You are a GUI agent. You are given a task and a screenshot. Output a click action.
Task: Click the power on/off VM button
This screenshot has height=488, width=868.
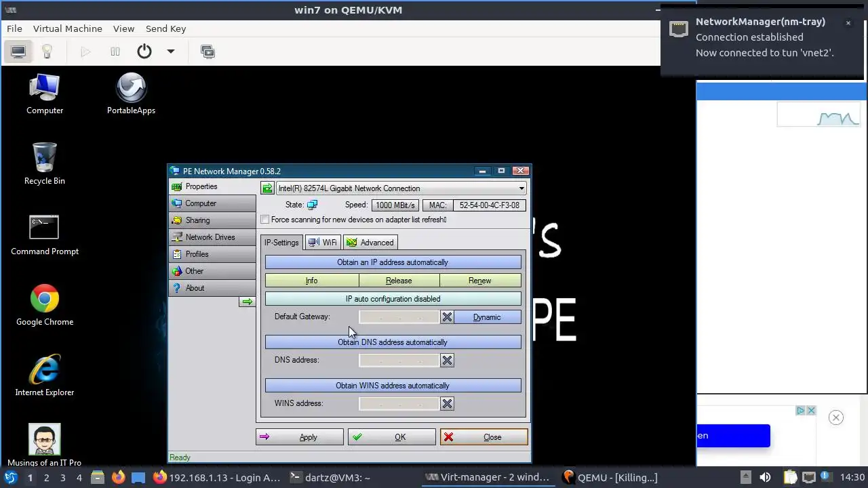(x=144, y=52)
